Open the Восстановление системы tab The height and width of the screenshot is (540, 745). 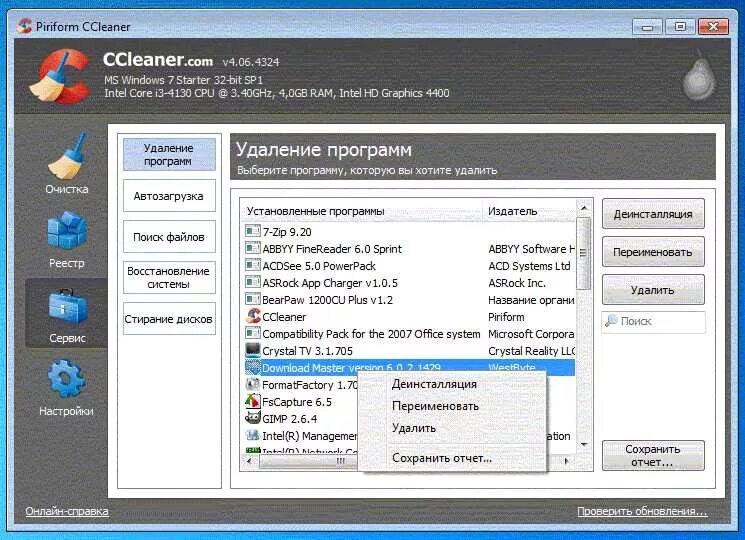point(169,277)
